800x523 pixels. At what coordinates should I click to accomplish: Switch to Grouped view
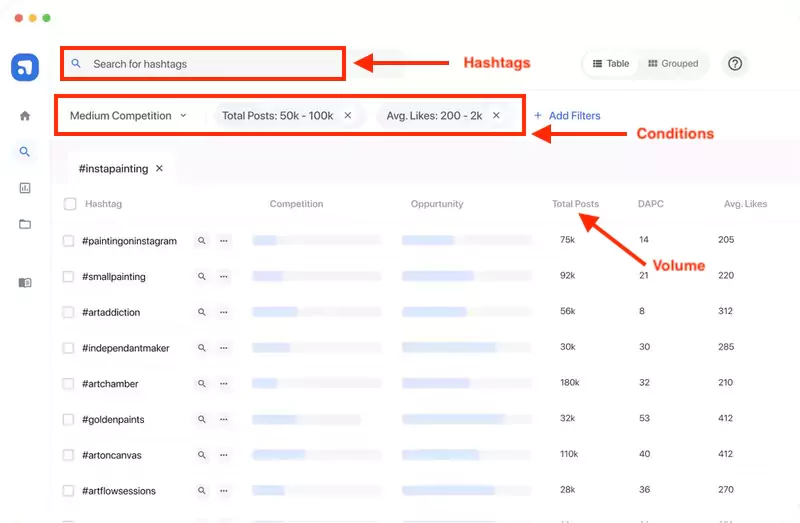coord(673,64)
